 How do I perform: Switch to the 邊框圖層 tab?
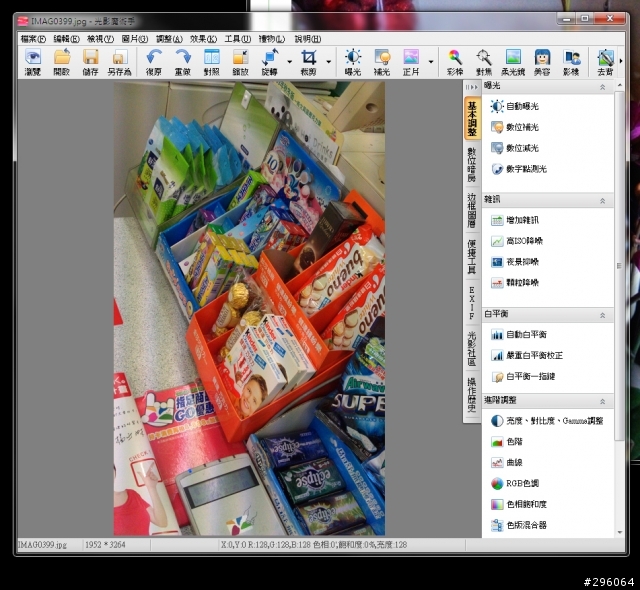tap(472, 210)
